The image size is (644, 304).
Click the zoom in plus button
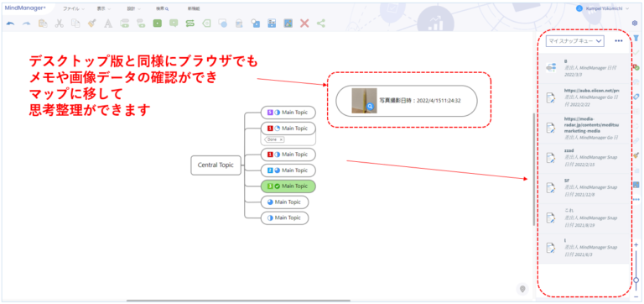[x=636, y=244]
